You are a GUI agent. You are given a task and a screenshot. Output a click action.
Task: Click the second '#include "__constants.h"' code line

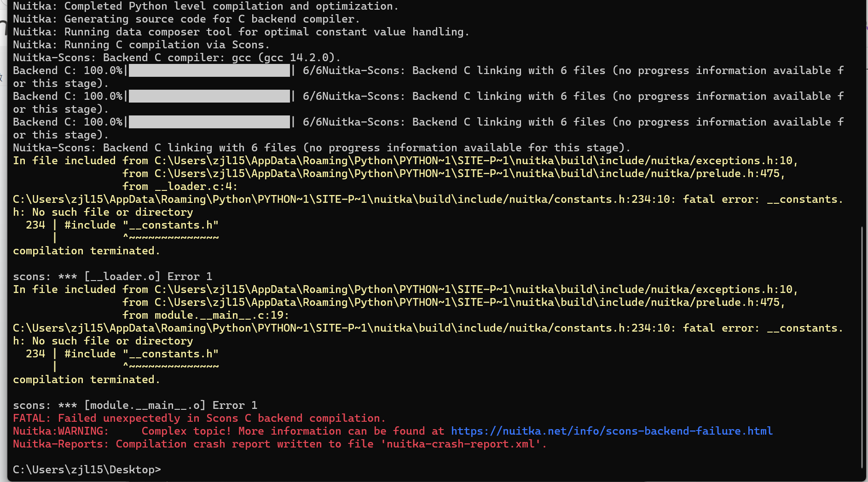point(142,354)
